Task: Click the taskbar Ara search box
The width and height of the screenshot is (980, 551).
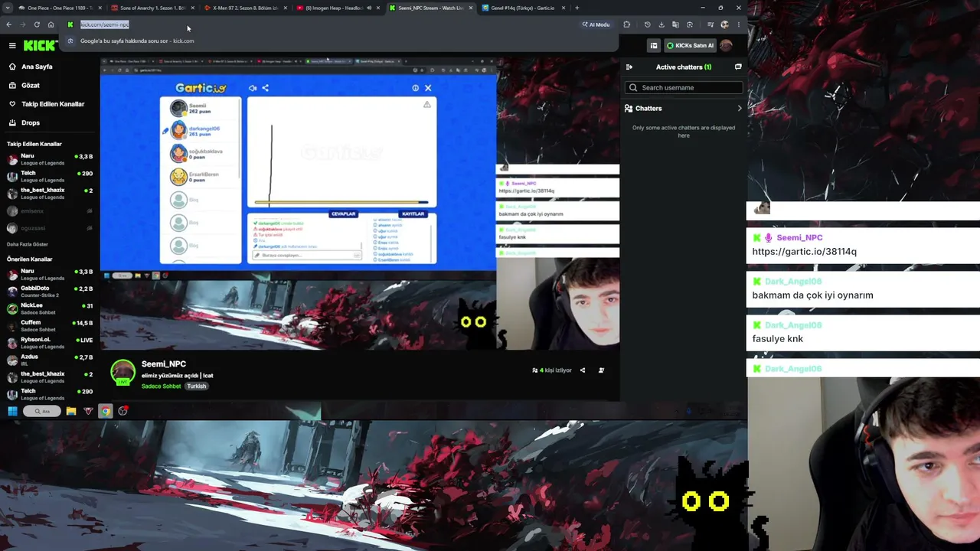Action: coord(43,411)
